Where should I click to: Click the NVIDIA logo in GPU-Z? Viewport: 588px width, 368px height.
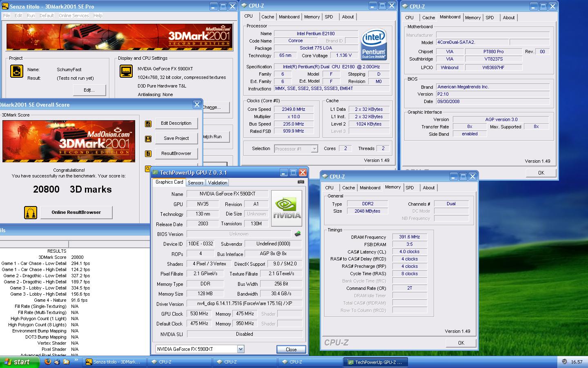pos(287,208)
